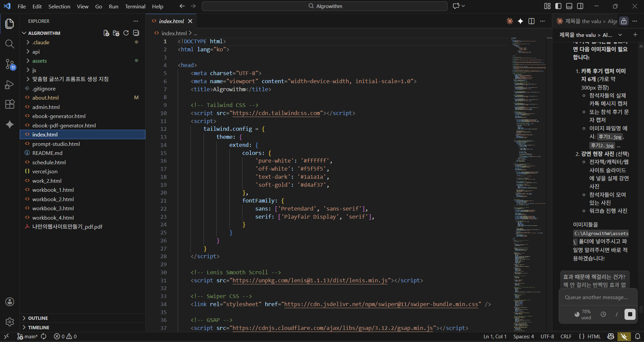This screenshot has height=342, width=644.
Task: Expand the assets folder
Action: tap(39, 61)
